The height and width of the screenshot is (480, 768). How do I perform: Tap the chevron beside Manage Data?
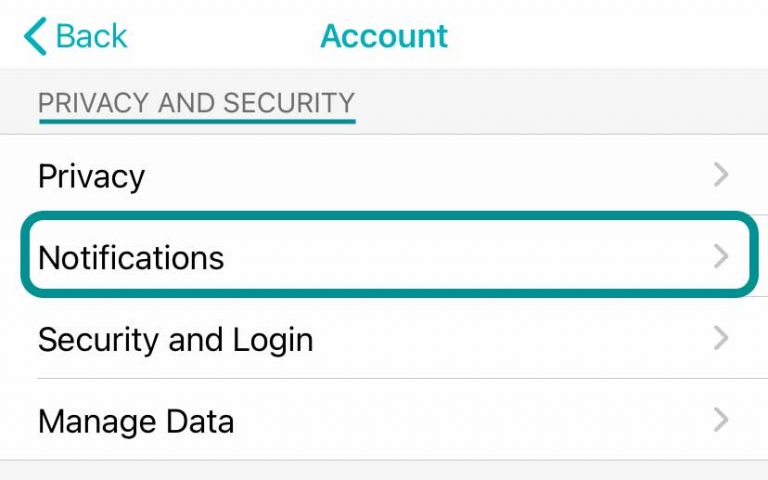pos(721,420)
